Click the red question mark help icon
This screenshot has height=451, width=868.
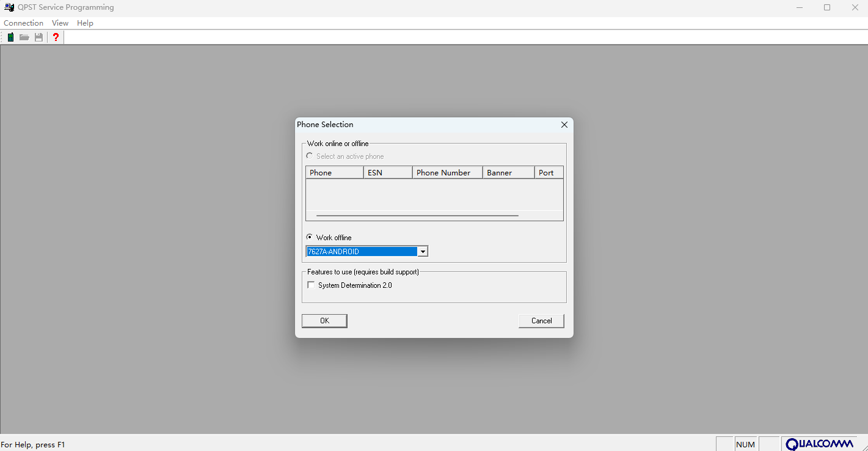tap(56, 37)
